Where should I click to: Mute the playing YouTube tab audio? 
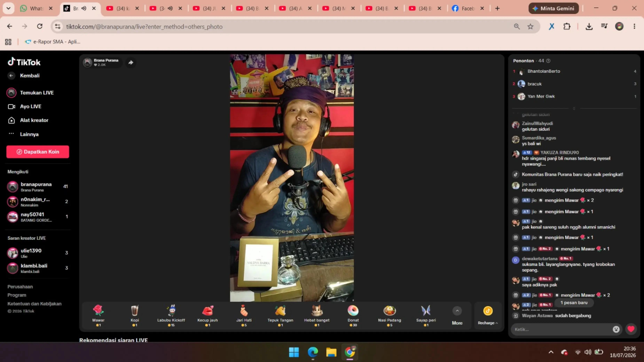(x=170, y=8)
